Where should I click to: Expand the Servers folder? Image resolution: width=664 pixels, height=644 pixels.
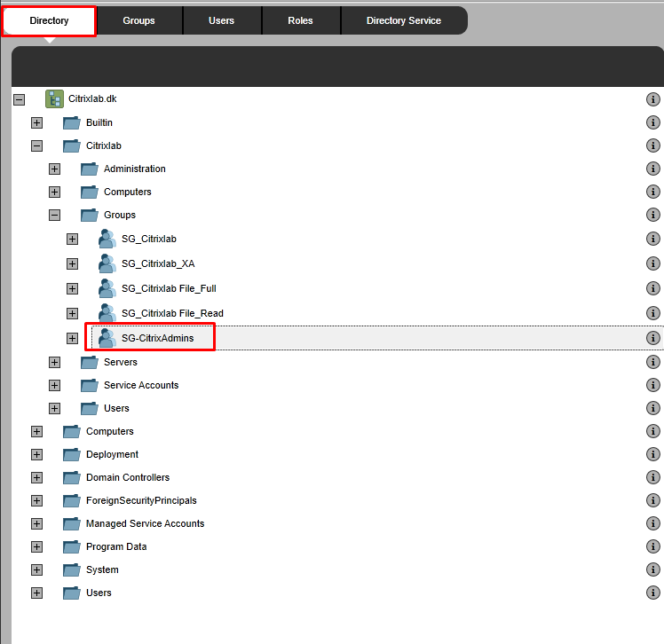(x=55, y=363)
